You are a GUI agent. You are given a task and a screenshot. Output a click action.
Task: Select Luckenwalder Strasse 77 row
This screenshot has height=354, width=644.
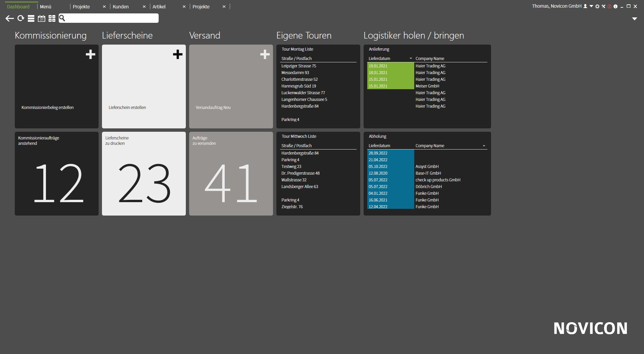coord(318,93)
